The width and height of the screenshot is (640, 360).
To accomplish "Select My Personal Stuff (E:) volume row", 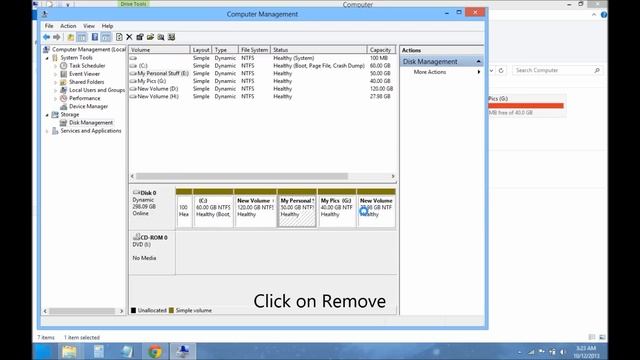I will coord(262,73).
